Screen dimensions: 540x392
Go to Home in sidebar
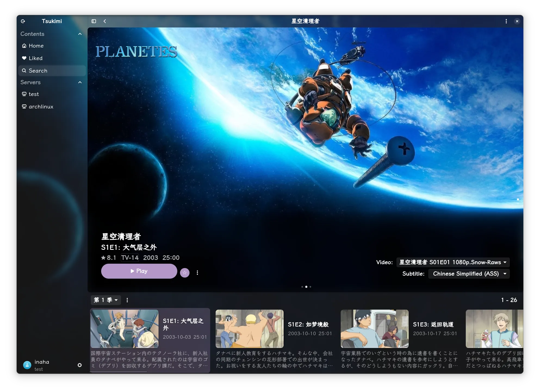[36, 46]
